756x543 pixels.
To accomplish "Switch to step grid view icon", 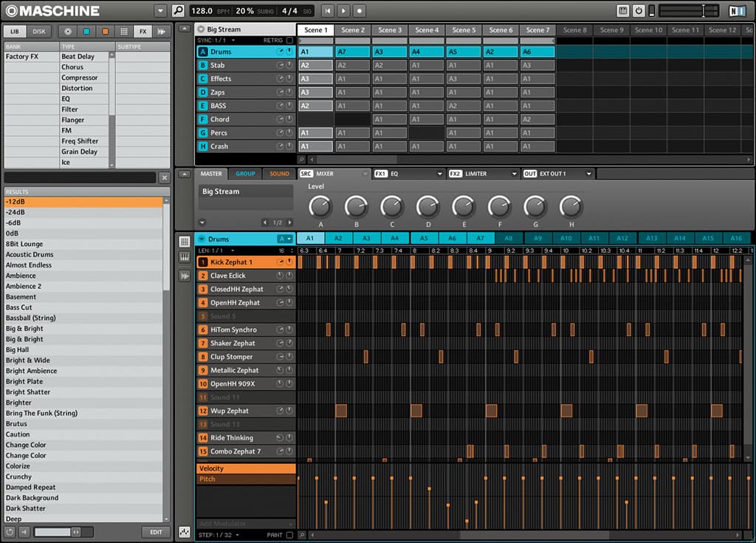I will click(x=185, y=242).
